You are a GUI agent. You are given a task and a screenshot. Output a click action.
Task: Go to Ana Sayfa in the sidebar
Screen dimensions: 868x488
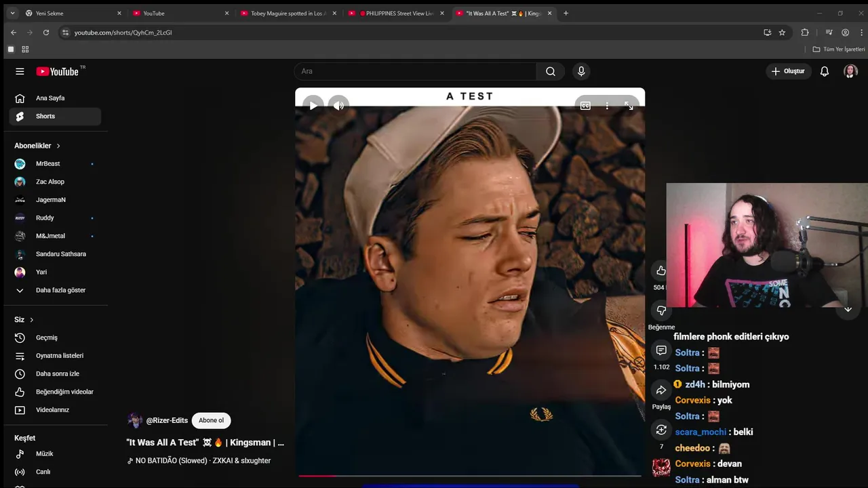(x=55, y=98)
